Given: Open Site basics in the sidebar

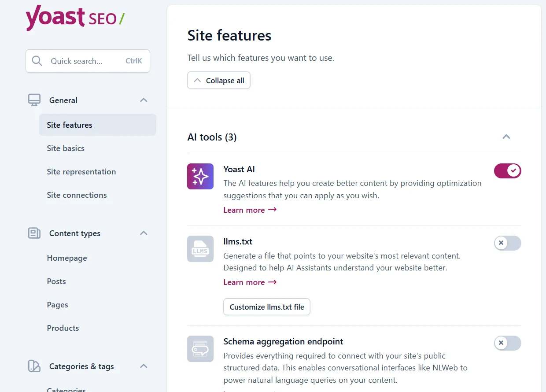Looking at the screenshot, I should coord(66,148).
